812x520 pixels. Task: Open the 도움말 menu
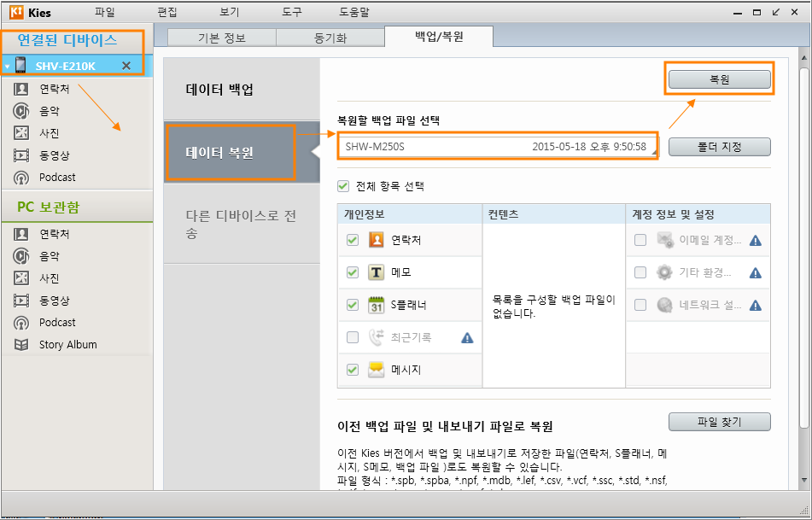pyautogui.click(x=354, y=12)
